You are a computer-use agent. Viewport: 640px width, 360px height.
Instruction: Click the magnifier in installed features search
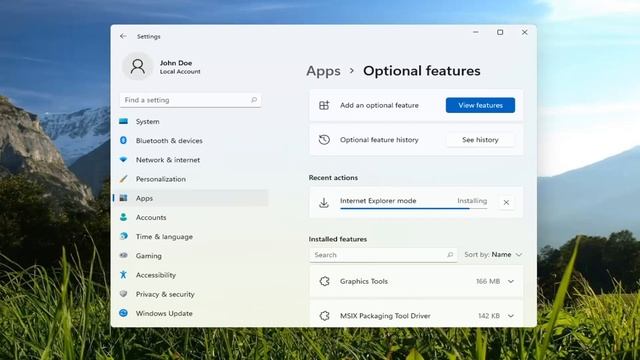tap(450, 255)
